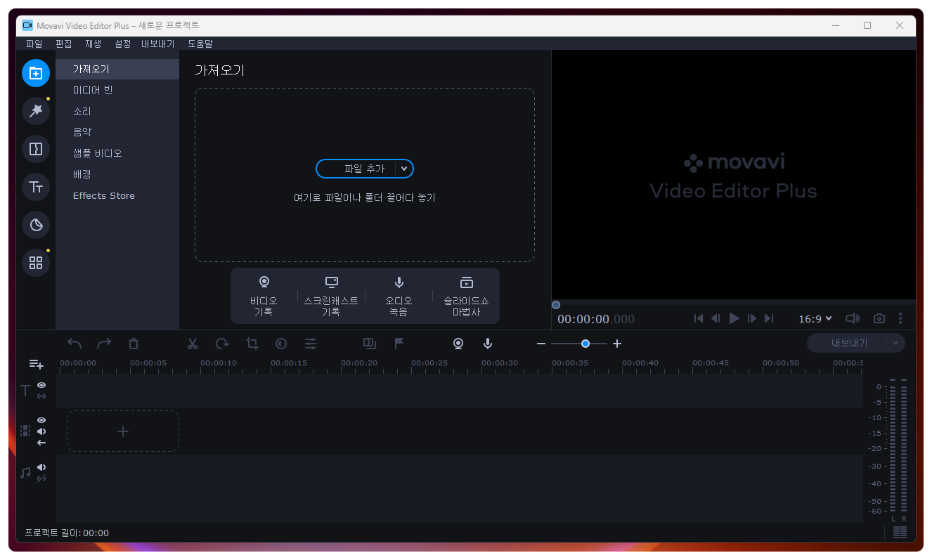The image size is (932, 560).
Task: Click the trash delete icon
Action: click(134, 344)
